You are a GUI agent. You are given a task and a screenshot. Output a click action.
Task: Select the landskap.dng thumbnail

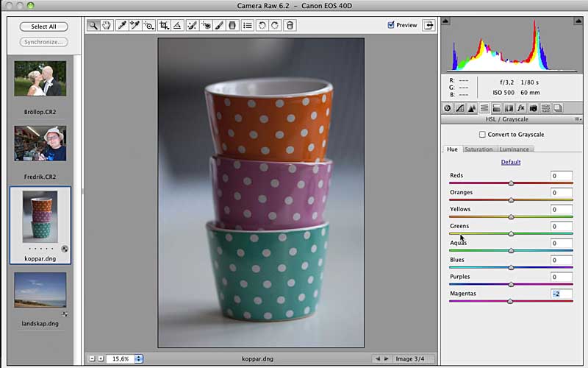(x=40, y=290)
